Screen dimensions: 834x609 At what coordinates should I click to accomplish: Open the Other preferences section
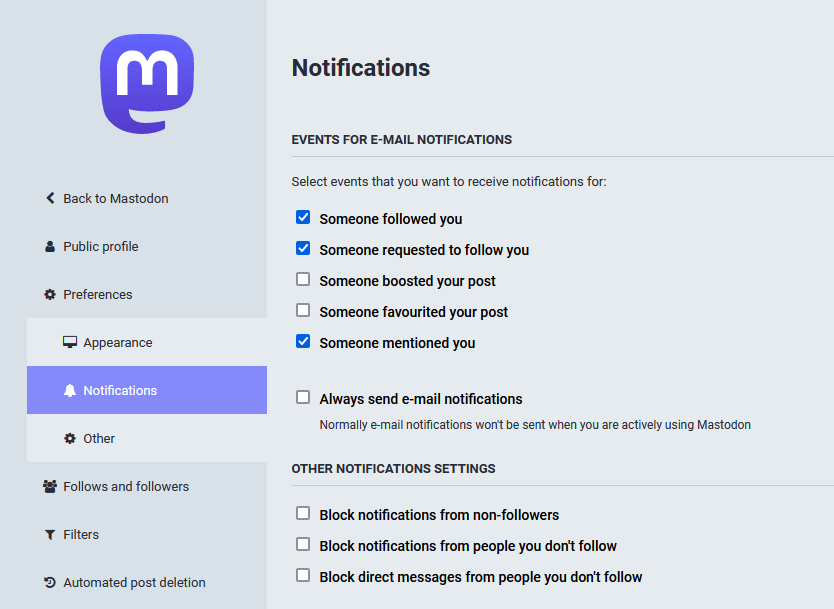click(x=99, y=438)
